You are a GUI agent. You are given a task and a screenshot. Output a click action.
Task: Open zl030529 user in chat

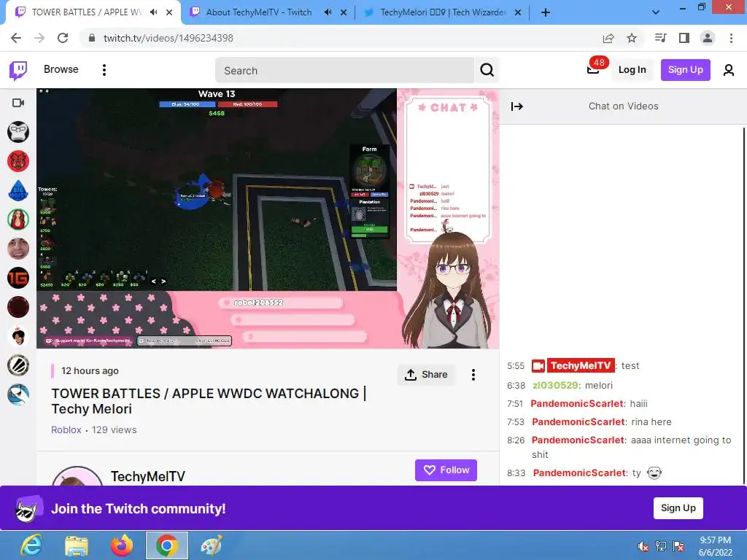pos(555,385)
